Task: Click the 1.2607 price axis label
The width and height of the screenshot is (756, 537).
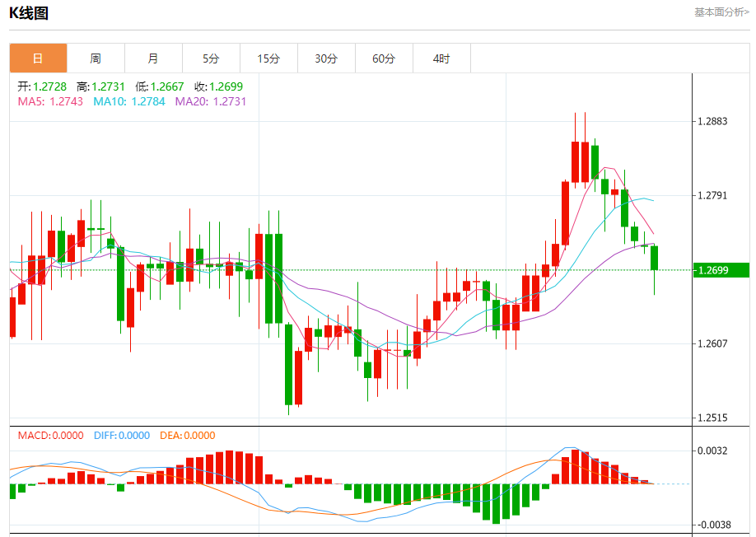Action: coord(712,343)
